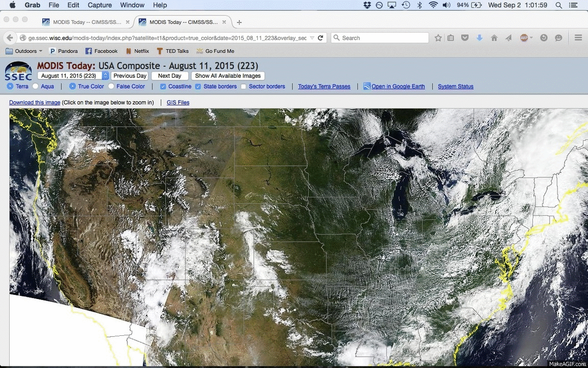Open the Firefox hamburger menu
The height and width of the screenshot is (368, 588).
578,38
